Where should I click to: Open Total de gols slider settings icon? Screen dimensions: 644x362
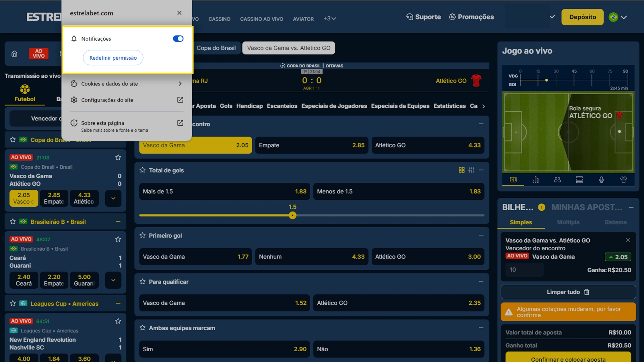[471, 170]
